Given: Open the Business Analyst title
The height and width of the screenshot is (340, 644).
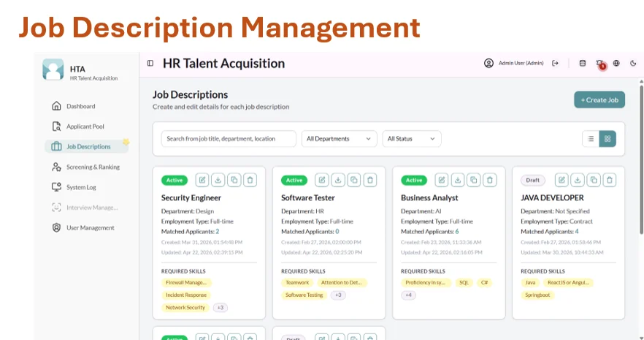Looking at the screenshot, I should pyautogui.click(x=429, y=197).
